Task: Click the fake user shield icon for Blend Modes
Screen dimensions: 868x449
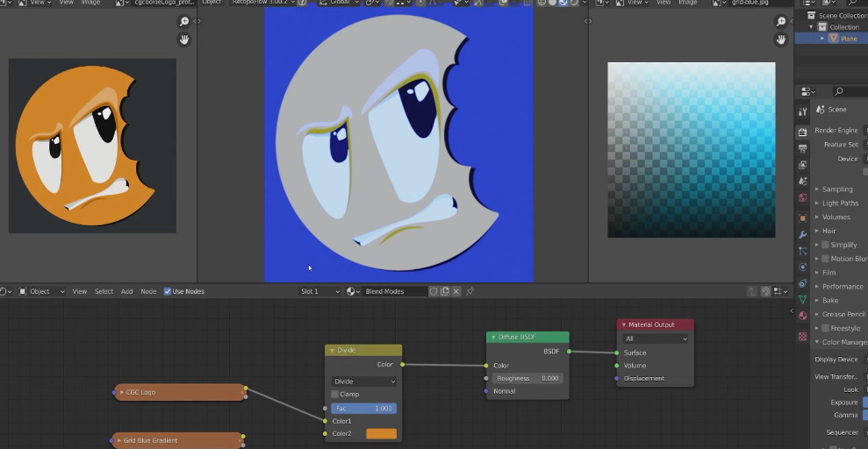Action: 434,291
